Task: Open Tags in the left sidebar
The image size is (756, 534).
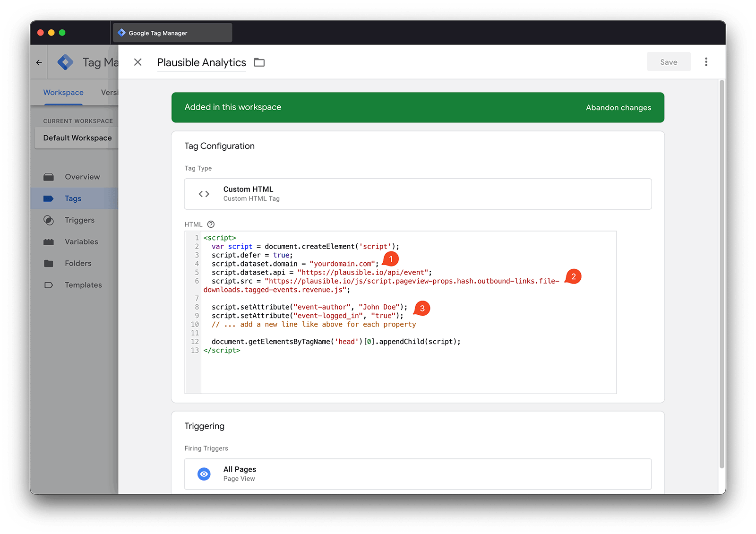Action: [x=73, y=198]
